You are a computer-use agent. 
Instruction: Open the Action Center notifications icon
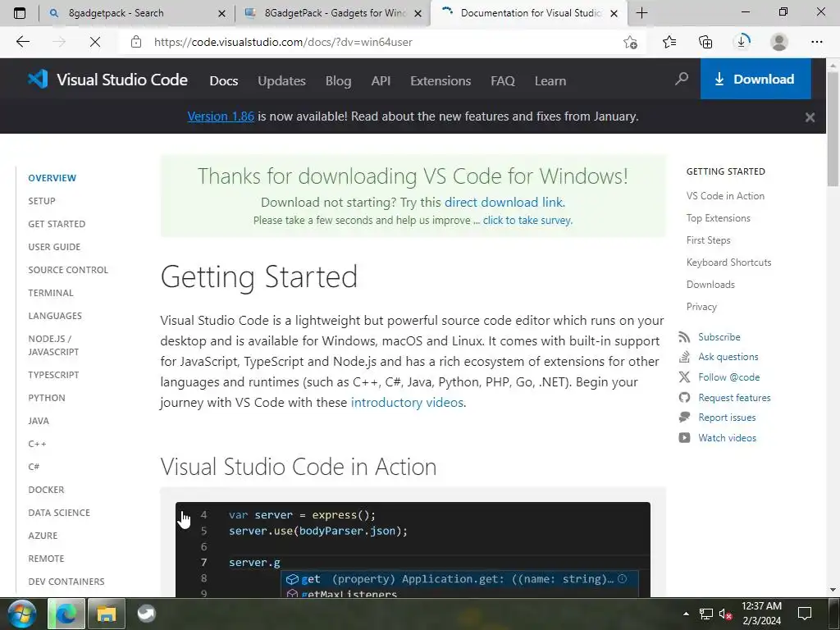(x=804, y=614)
